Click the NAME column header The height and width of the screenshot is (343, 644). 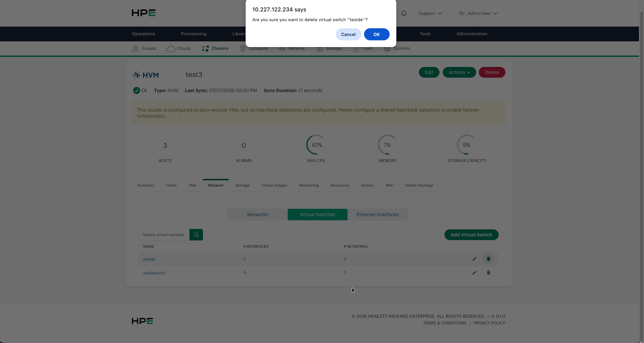pyautogui.click(x=148, y=246)
